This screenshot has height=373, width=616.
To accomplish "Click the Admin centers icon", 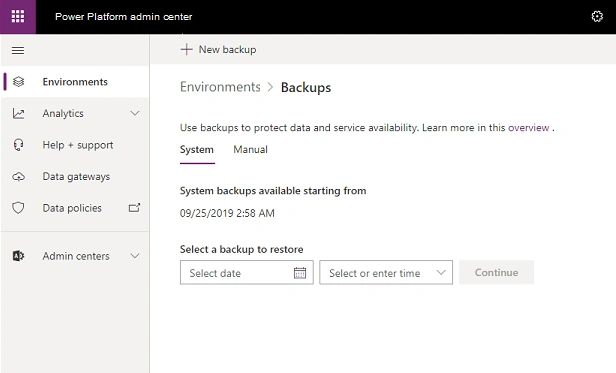I will click(x=18, y=256).
